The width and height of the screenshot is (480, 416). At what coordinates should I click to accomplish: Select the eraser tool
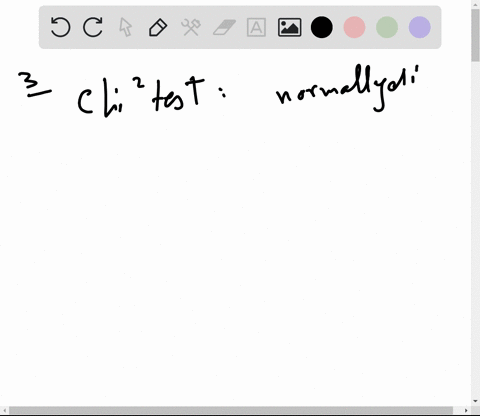pos(224,27)
